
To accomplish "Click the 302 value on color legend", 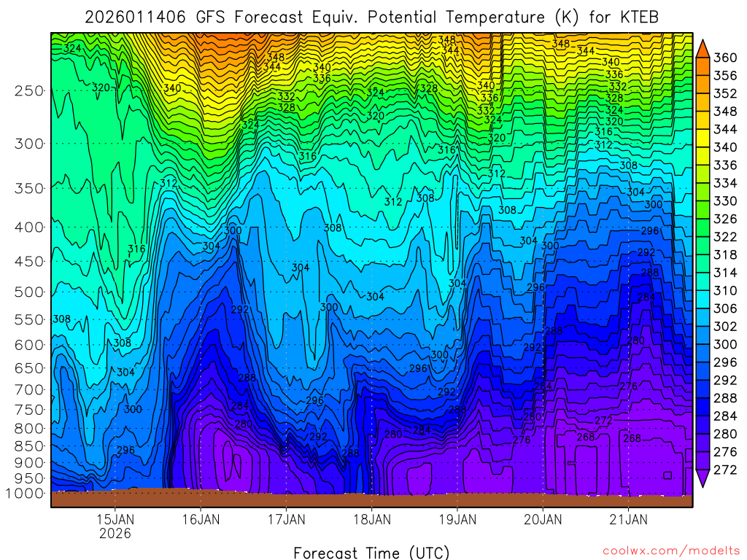I will [x=725, y=327].
